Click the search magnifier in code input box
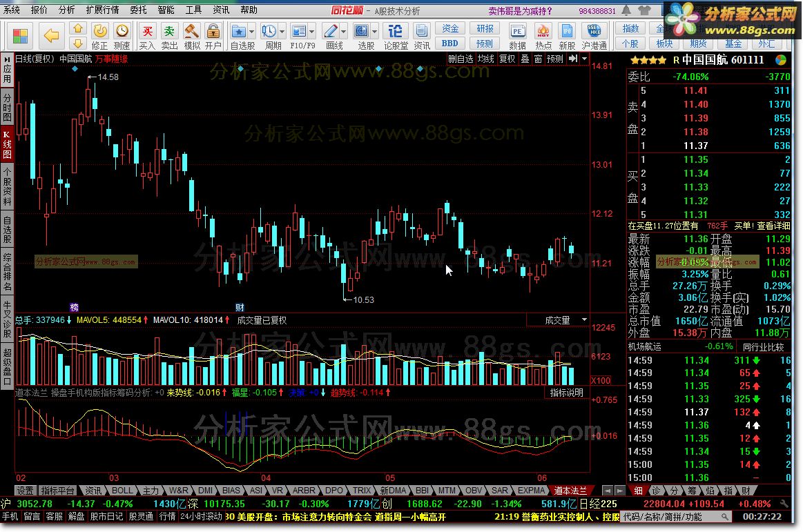This screenshot has height=532, width=803. [x=725, y=517]
